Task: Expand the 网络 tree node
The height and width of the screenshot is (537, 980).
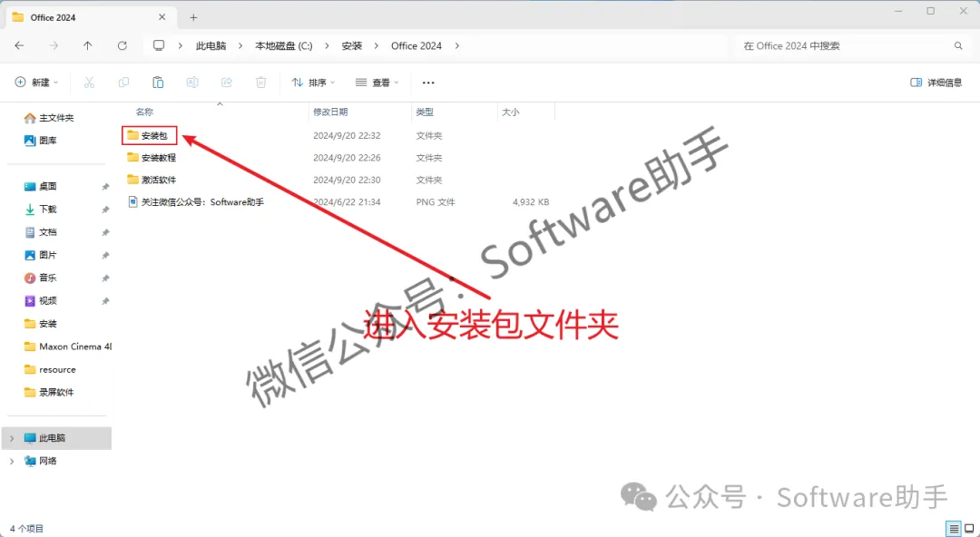Action: [12, 462]
